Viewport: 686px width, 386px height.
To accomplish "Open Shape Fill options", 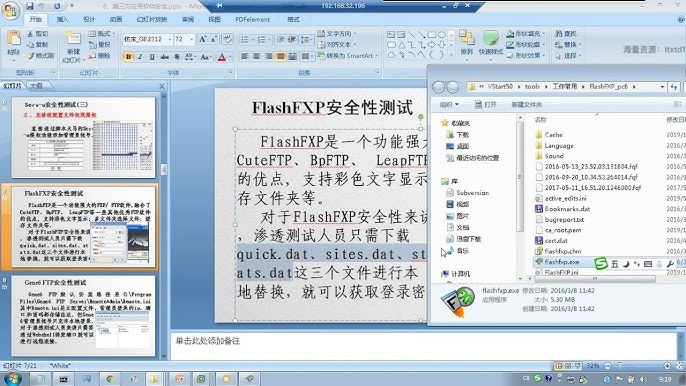I will tap(525, 34).
